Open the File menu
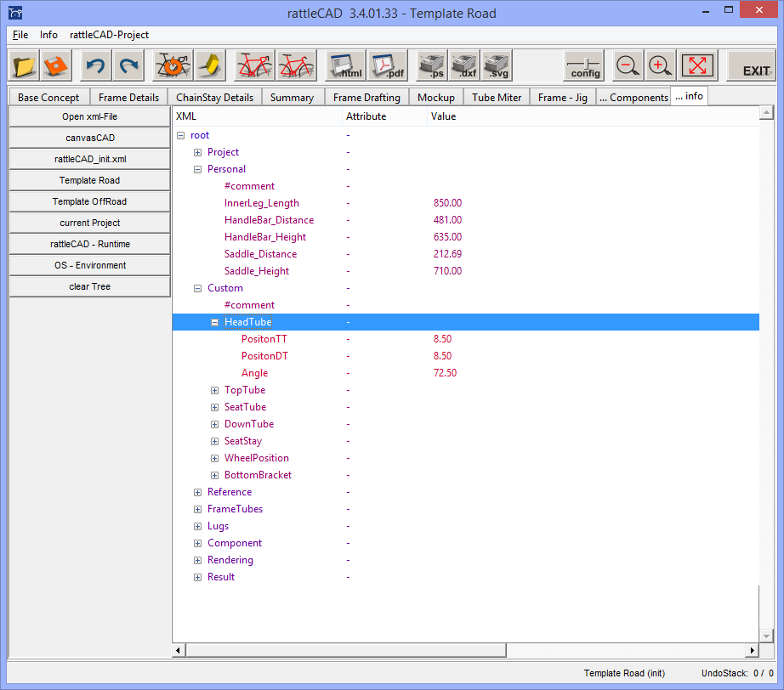This screenshot has width=784, height=690. (20, 35)
